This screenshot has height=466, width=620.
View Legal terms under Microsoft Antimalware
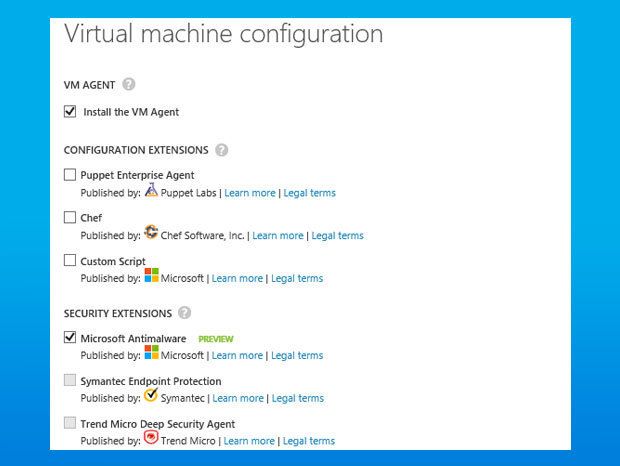[297, 355]
